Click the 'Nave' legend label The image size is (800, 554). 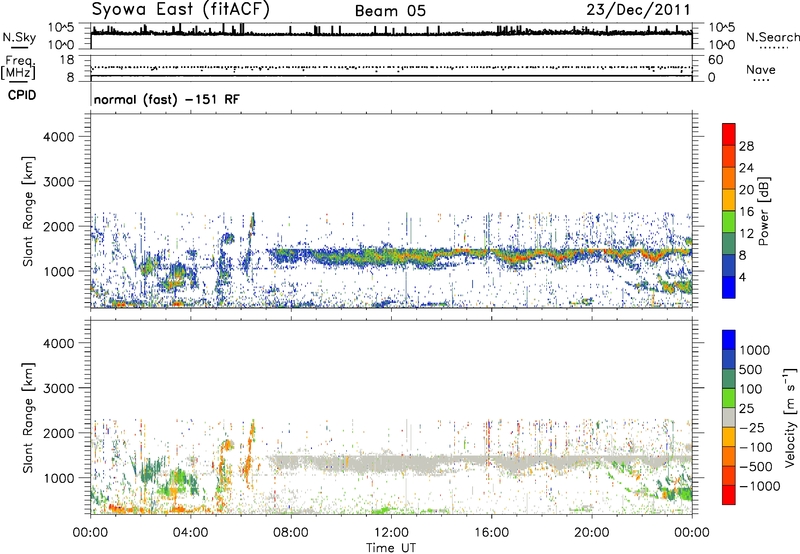[761, 69]
